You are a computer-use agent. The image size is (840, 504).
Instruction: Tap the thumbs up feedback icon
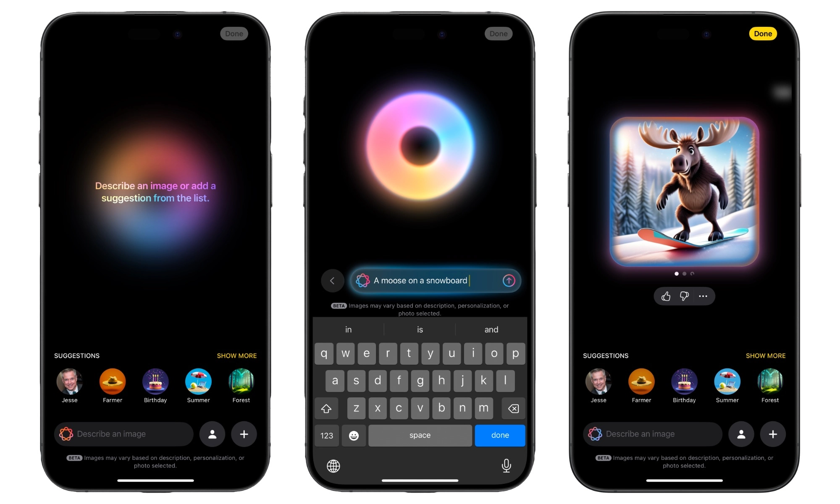(x=665, y=297)
